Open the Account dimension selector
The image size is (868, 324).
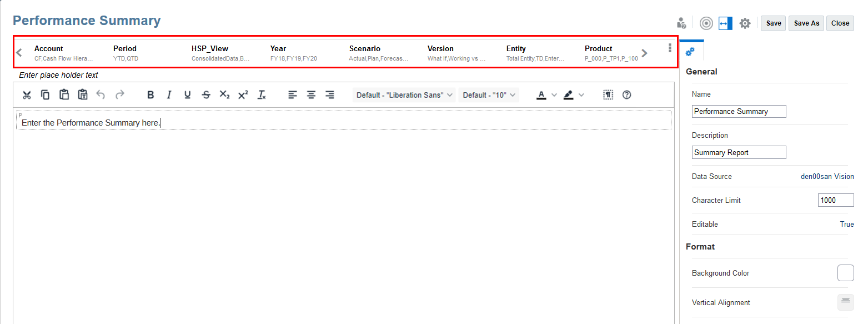(x=64, y=53)
